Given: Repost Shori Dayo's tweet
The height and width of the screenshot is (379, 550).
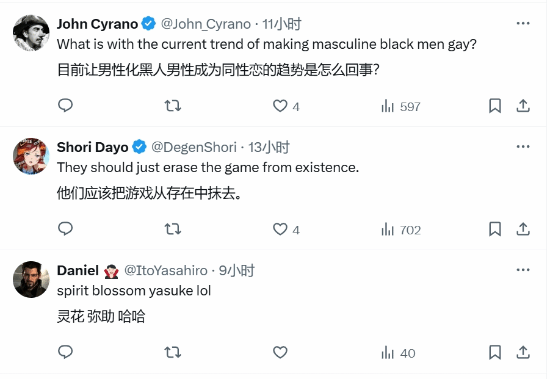Looking at the screenshot, I should point(173,229).
